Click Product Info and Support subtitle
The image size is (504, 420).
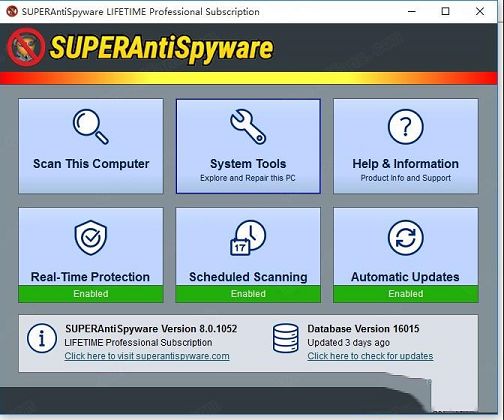coord(406,178)
